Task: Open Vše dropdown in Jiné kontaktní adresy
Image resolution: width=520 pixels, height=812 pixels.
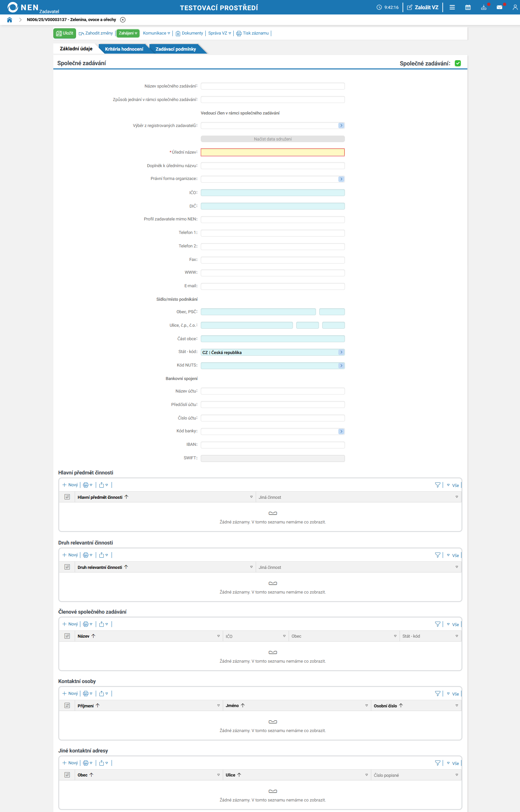Action: [453, 763]
